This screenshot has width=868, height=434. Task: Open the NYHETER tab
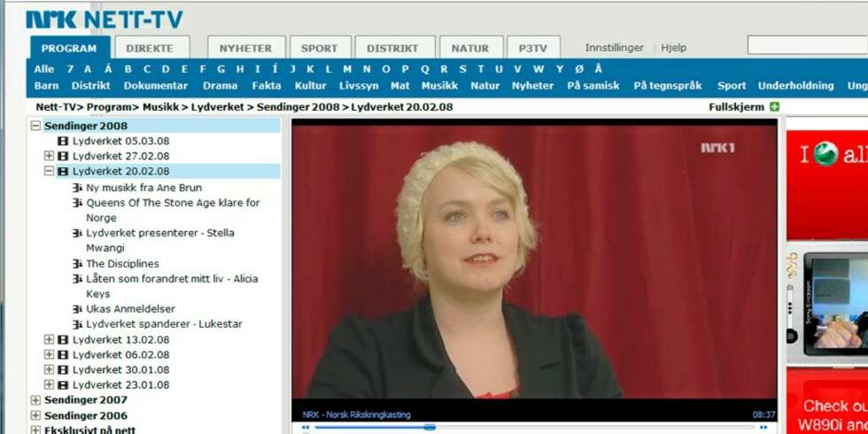pos(246,48)
